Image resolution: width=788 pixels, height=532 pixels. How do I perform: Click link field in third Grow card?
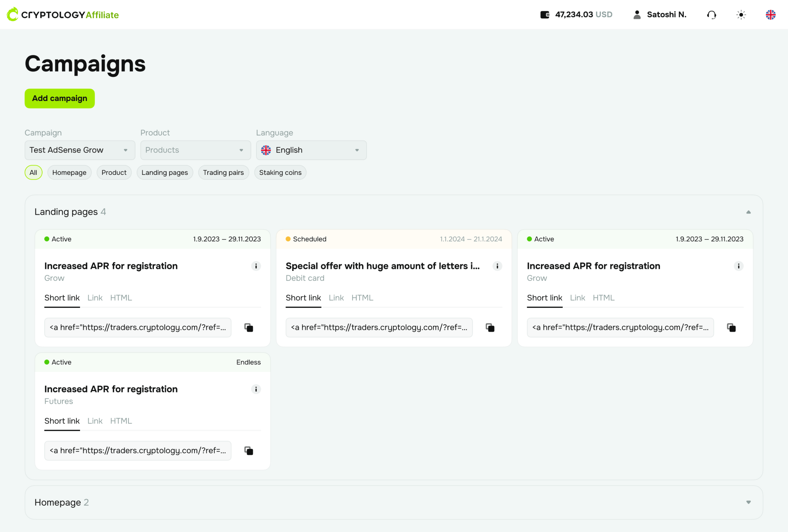(621, 328)
